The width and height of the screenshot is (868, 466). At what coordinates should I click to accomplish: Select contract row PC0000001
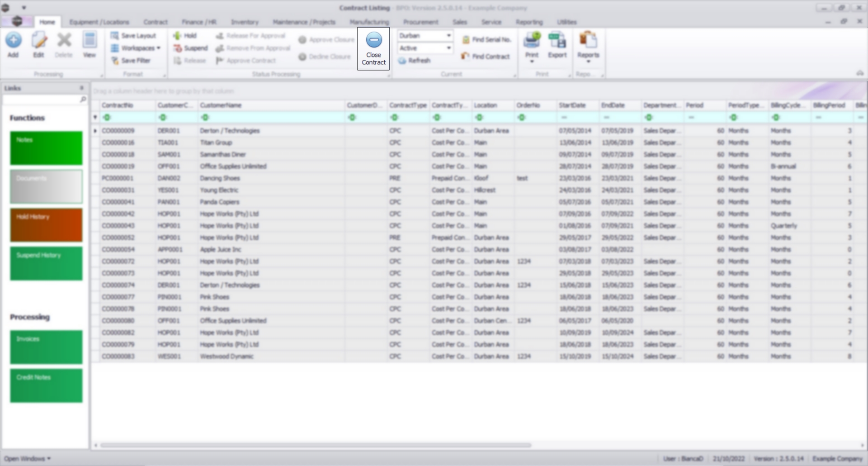[x=479, y=178]
